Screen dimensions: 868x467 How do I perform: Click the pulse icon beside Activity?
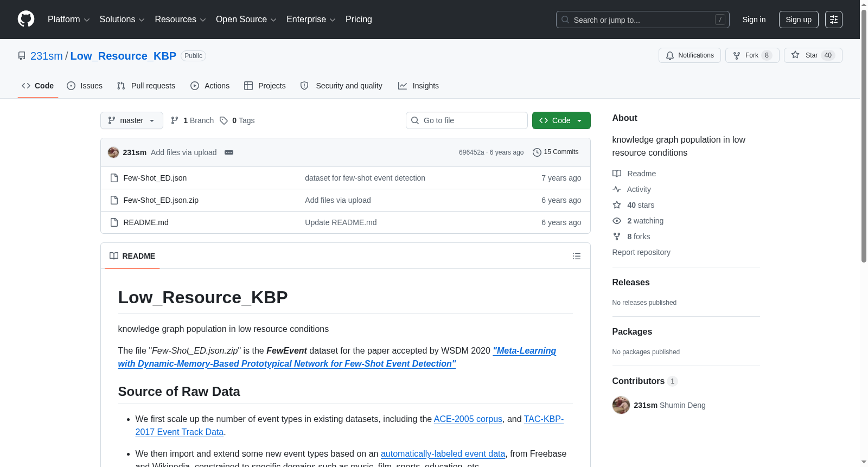pyautogui.click(x=617, y=189)
